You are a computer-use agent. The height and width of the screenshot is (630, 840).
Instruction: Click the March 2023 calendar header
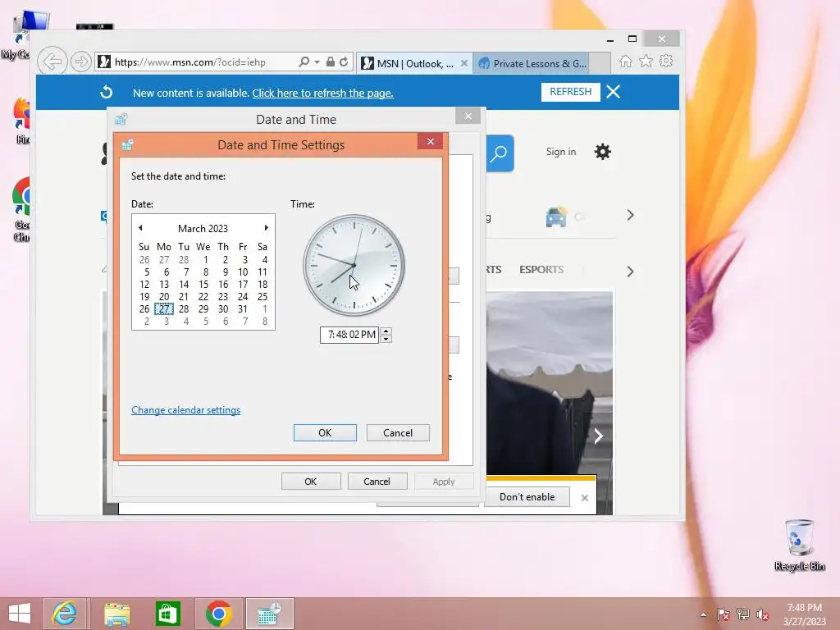coord(203,229)
